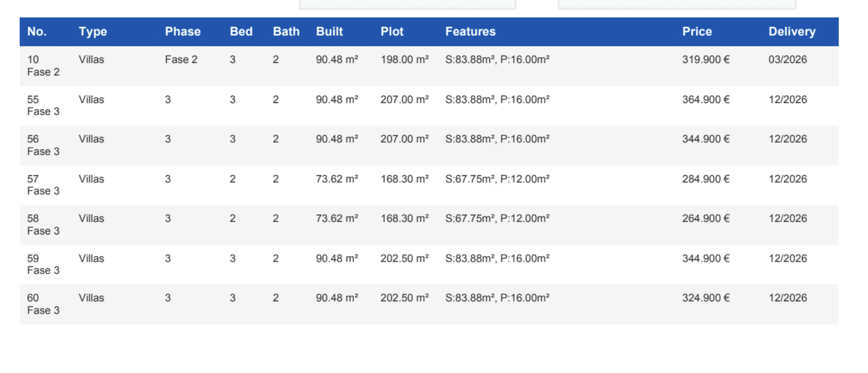Click the 03/2026 delivery date
868x373 pixels.
tap(787, 60)
